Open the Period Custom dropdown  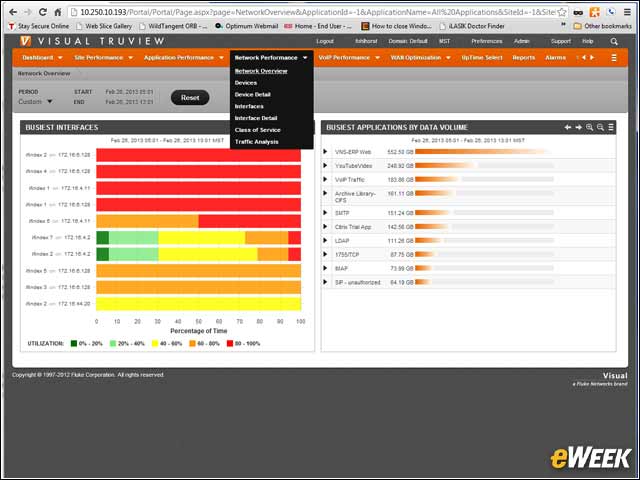(x=36, y=102)
